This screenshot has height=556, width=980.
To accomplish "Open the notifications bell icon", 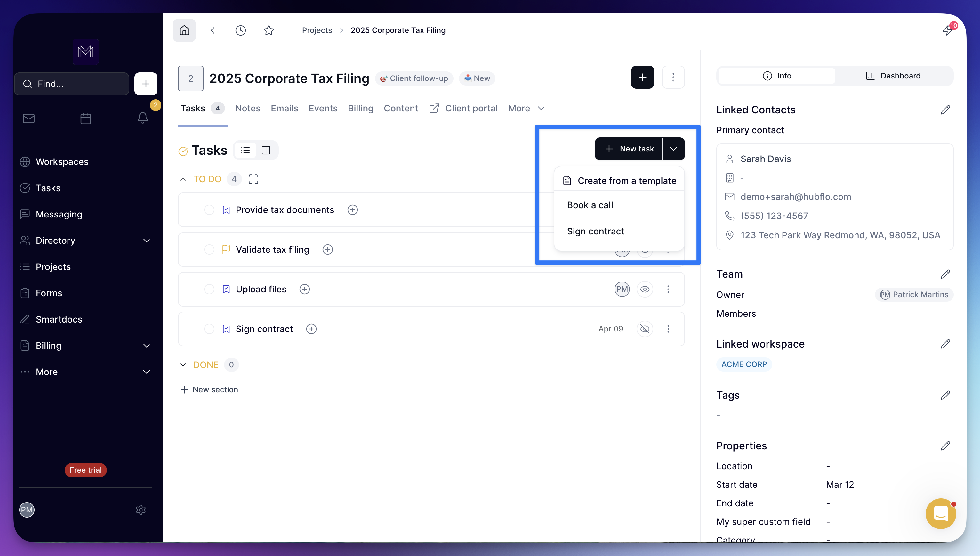I will click(143, 118).
